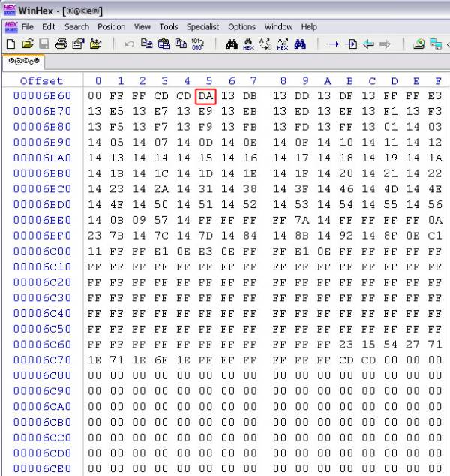Open the Window menu
This screenshot has width=450, height=476.
point(278,27)
